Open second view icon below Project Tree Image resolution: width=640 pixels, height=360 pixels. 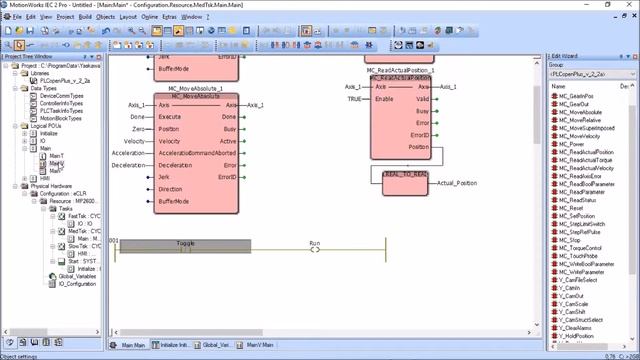(22, 342)
